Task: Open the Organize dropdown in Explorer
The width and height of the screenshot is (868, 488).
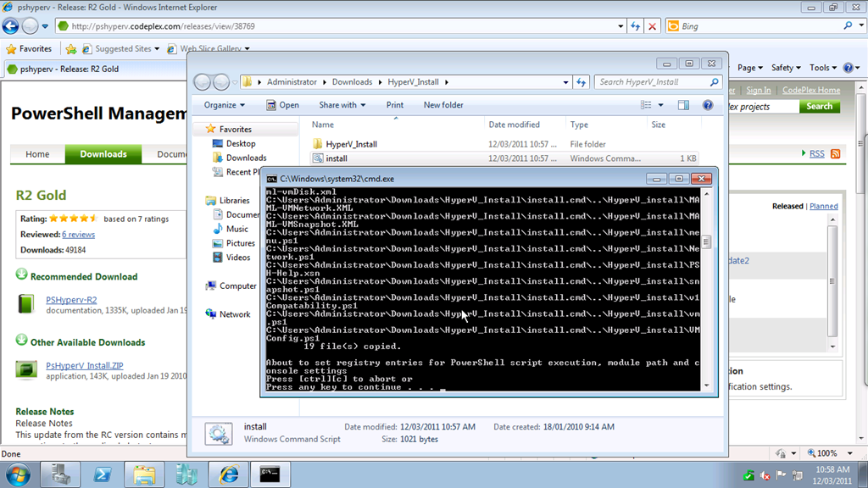Action: [224, 105]
